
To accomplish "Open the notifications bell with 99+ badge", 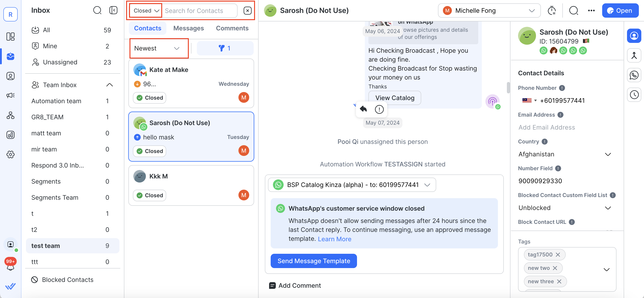I will pyautogui.click(x=11, y=266).
